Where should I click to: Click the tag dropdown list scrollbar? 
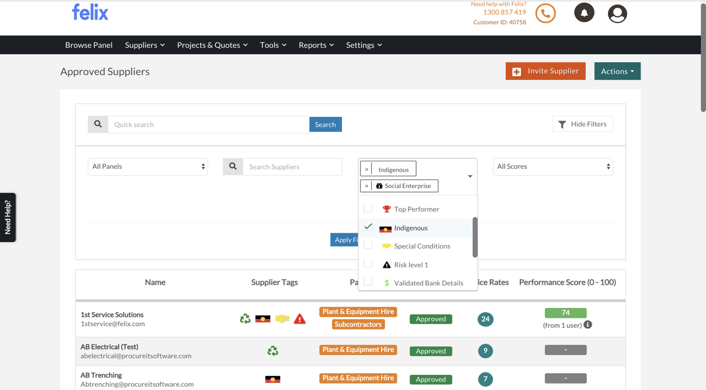pos(475,237)
